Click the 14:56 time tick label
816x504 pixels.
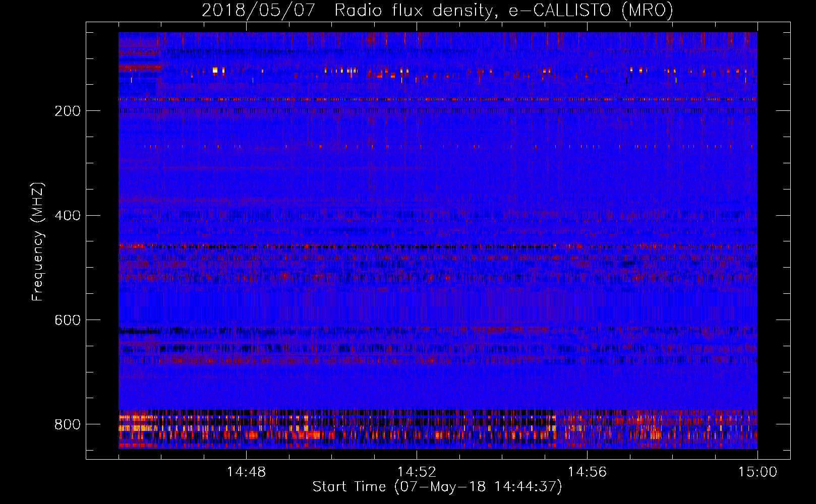point(587,472)
